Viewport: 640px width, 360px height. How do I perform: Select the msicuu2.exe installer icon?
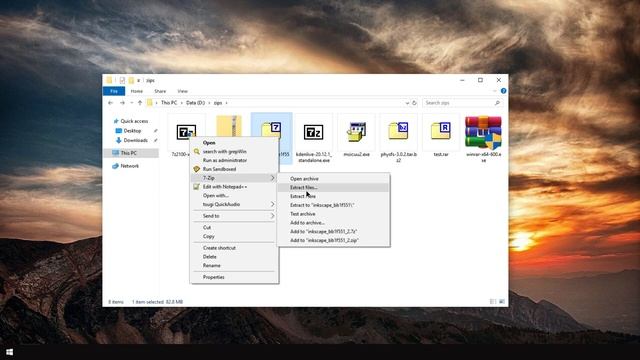tap(356, 131)
